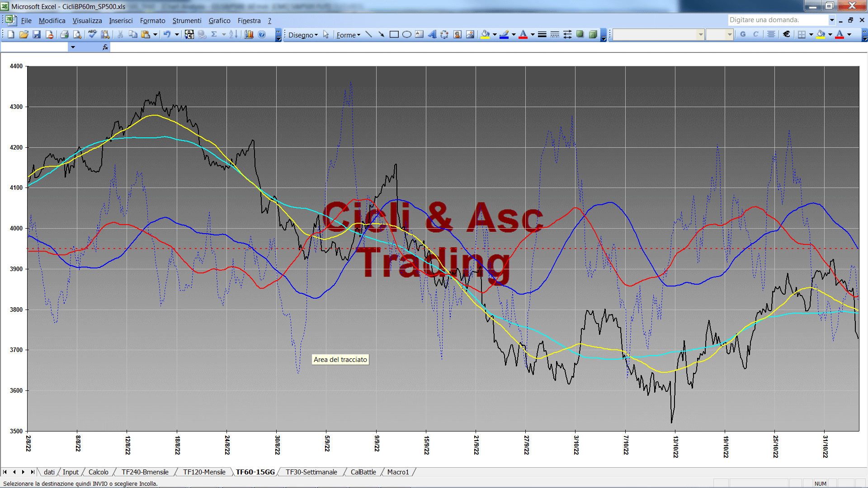Insert a Text Box from the drawing toolbar
868x488 pixels.
tap(419, 34)
